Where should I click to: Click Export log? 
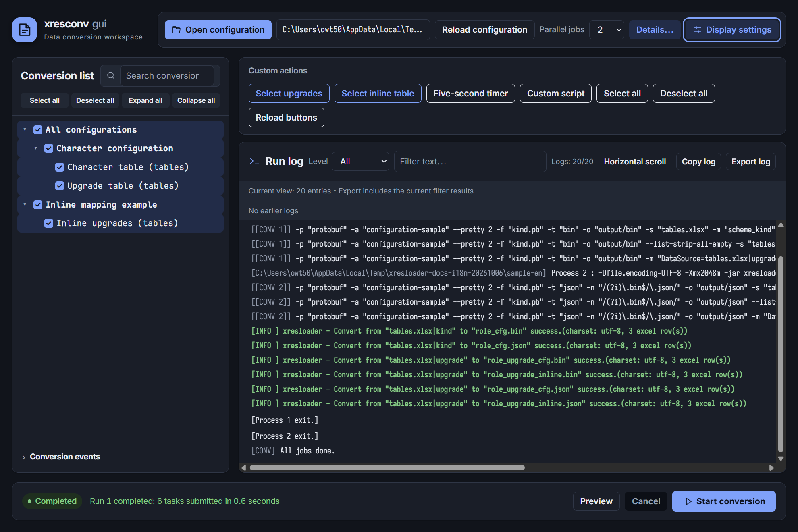[750, 162]
